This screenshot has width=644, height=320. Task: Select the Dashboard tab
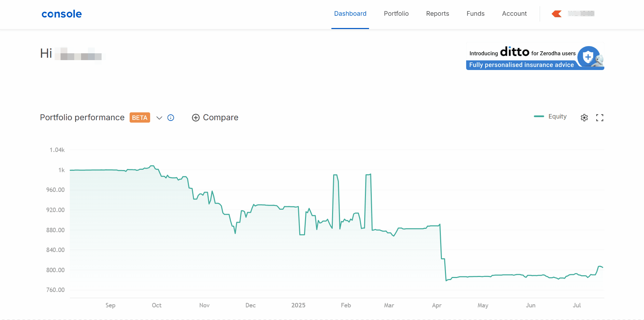pos(350,14)
